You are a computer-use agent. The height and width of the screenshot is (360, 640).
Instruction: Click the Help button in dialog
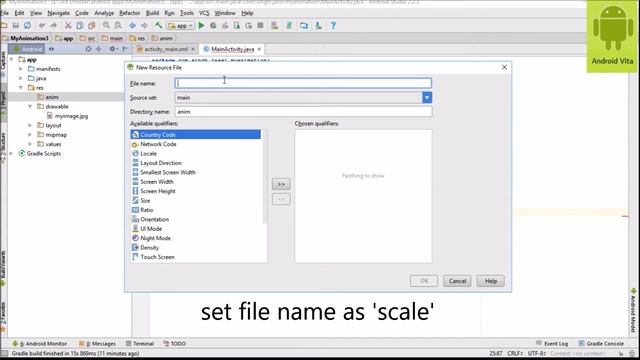click(x=491, y=281)
